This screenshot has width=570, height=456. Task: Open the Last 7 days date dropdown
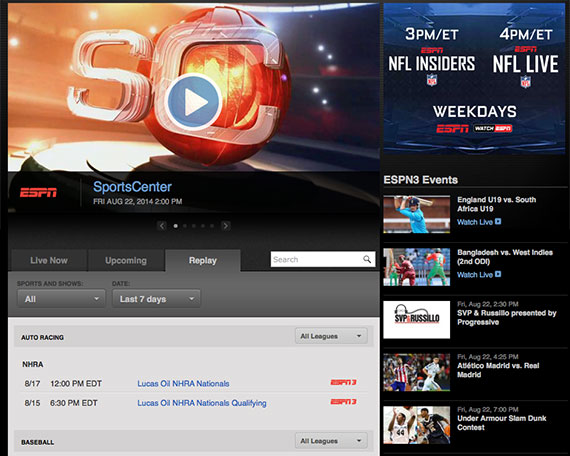coord(156,299)
